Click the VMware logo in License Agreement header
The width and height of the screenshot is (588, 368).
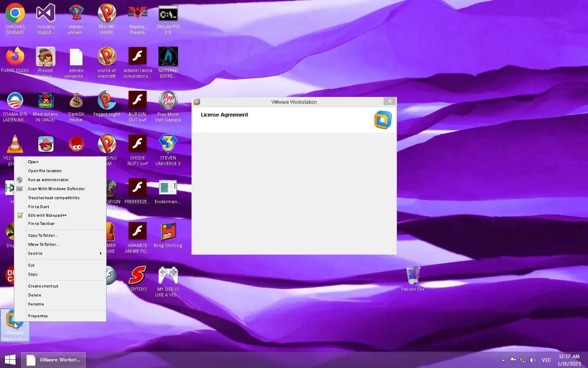[383, 120]
